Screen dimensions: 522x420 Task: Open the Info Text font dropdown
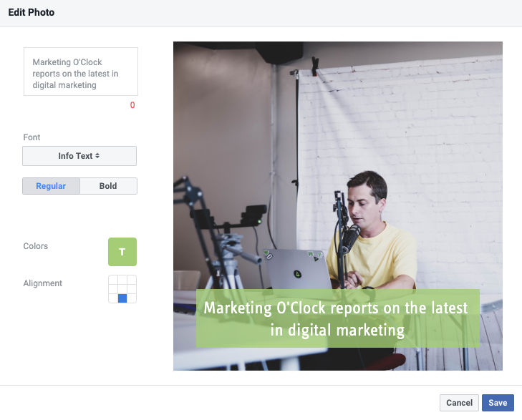click(x=79, y=156)
